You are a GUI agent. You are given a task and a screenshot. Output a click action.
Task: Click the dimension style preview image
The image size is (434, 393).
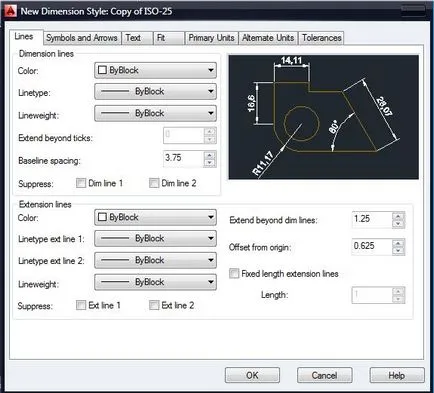pyautogui.click(x=324, y=117)
